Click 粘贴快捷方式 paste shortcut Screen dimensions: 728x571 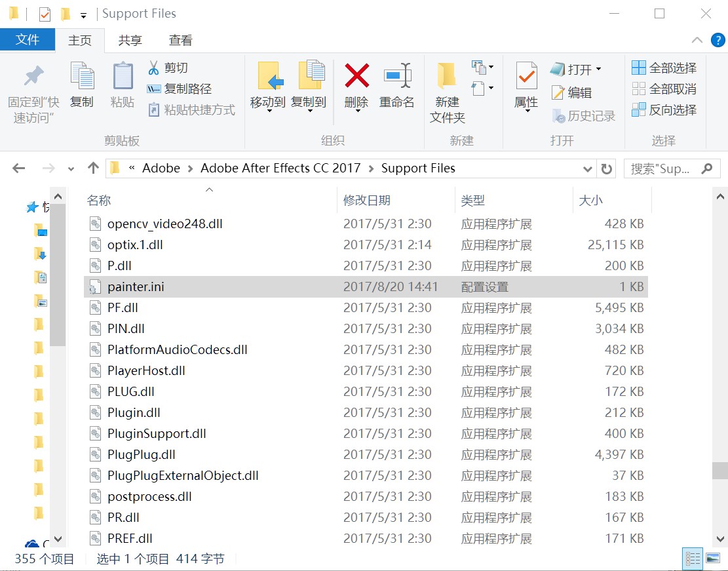click(191, 110)
